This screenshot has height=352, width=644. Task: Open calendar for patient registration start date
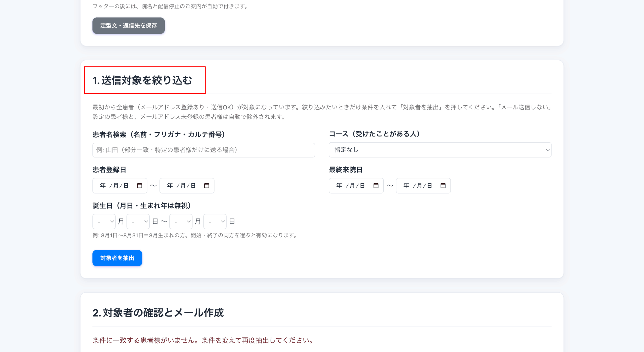(x=140, y=186)
